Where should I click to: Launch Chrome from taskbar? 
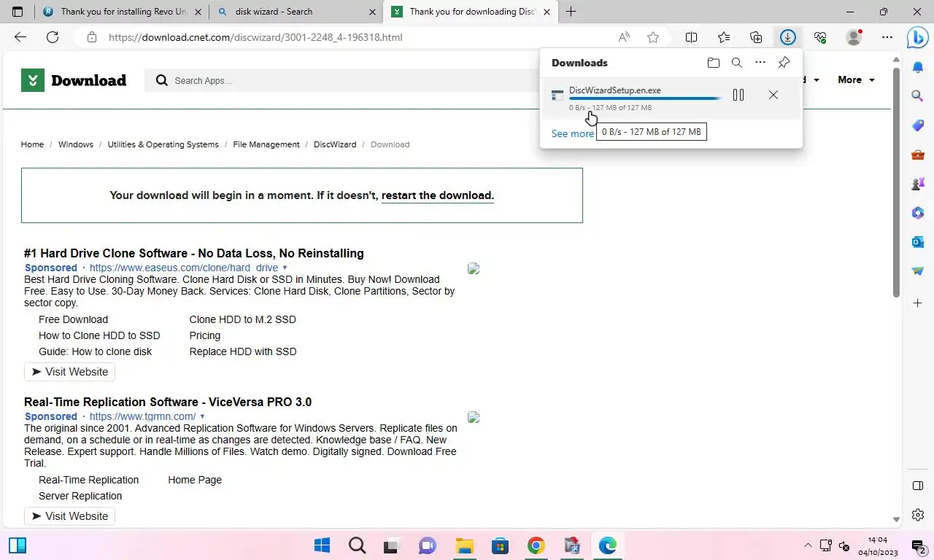click(536, 545)
